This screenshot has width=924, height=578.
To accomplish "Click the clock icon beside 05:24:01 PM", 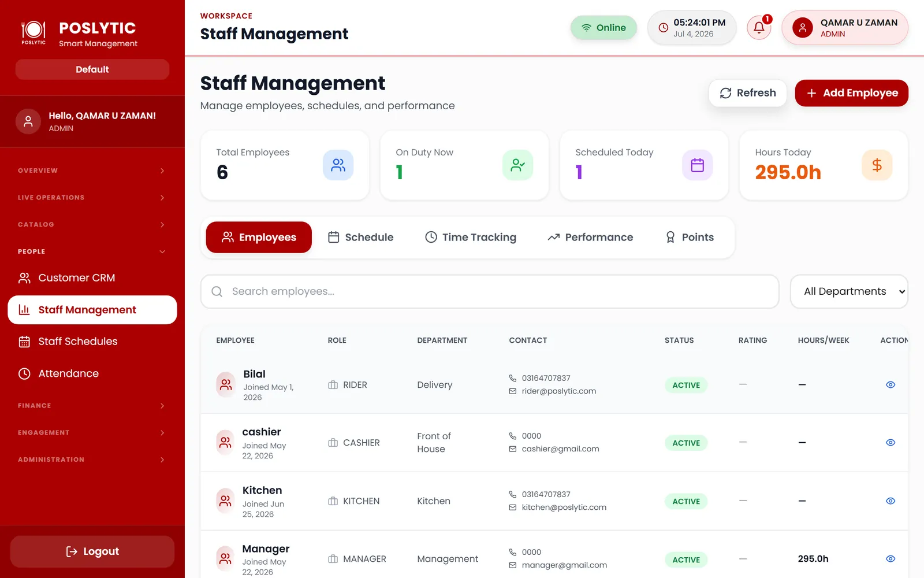I will 664,28.
